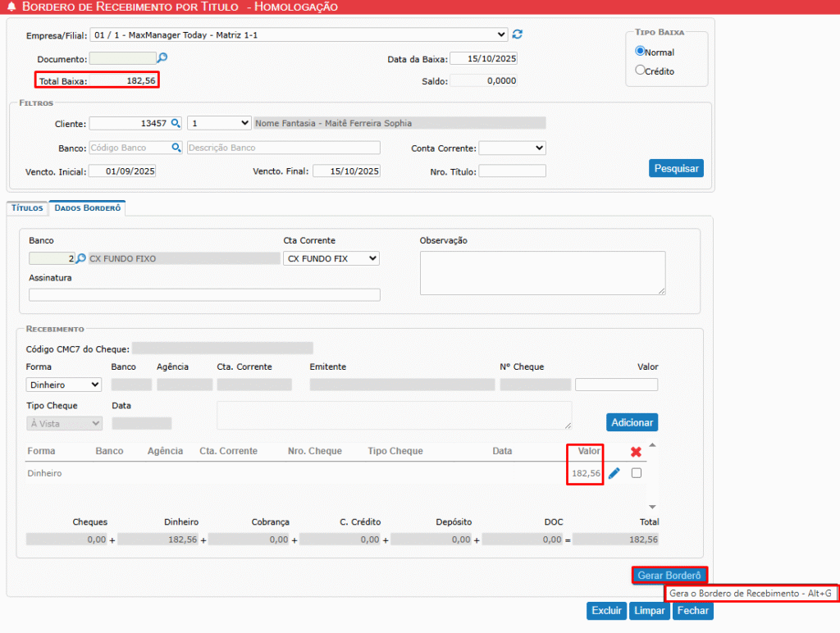Click the refresh icon beside Empresa/Filial
Screen dimensions: 840x633
coord(517,34)
